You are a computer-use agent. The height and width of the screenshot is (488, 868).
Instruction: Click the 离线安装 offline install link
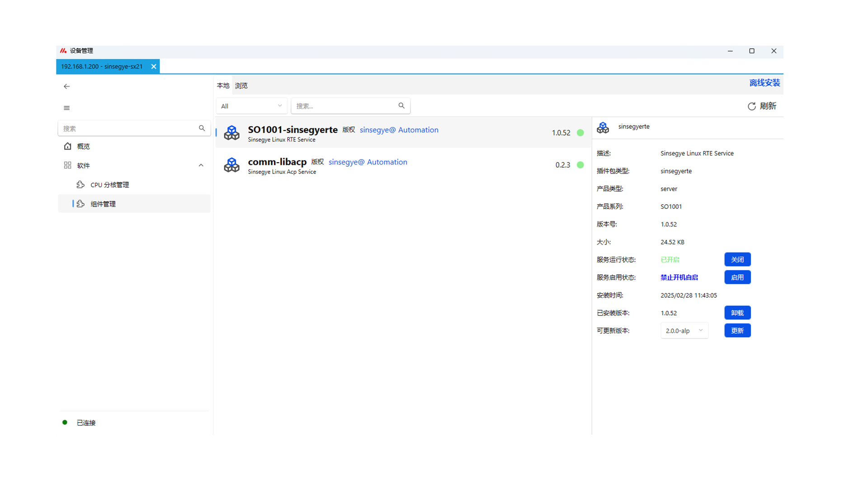click(764, 83)
